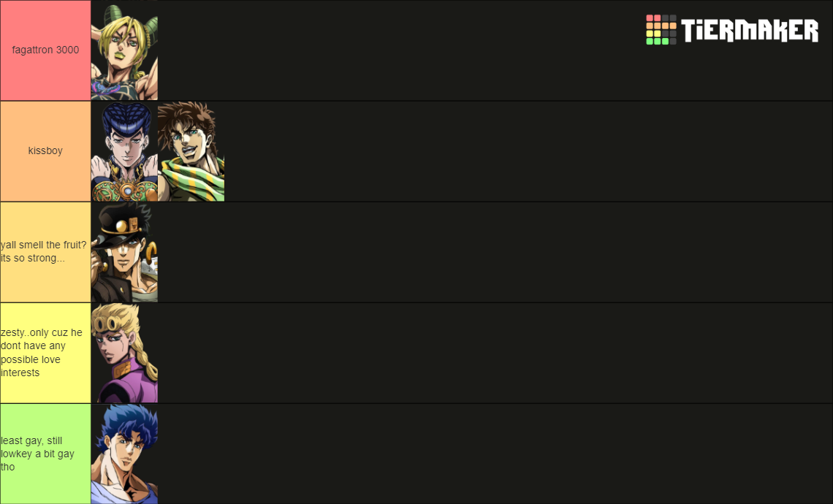Select the "yall smell the fruit?" tier label
The height and width of the screenshot is (504, 833).
46,252
